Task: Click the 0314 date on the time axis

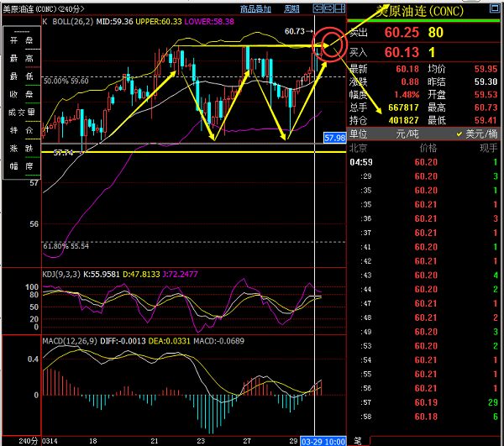Action: click(x=50, y=441)
